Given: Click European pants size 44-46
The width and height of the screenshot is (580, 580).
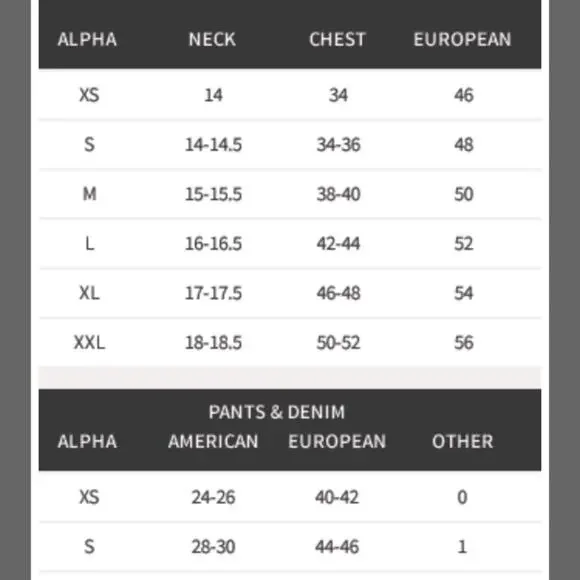Looking at the screenshot, I should 337,547.
